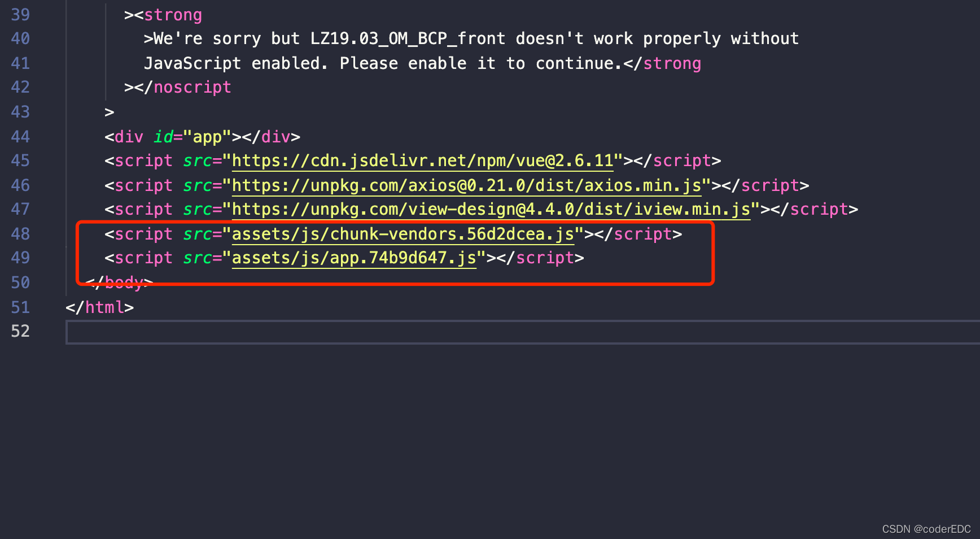Click the strong tag on line 39

point(173,14)
